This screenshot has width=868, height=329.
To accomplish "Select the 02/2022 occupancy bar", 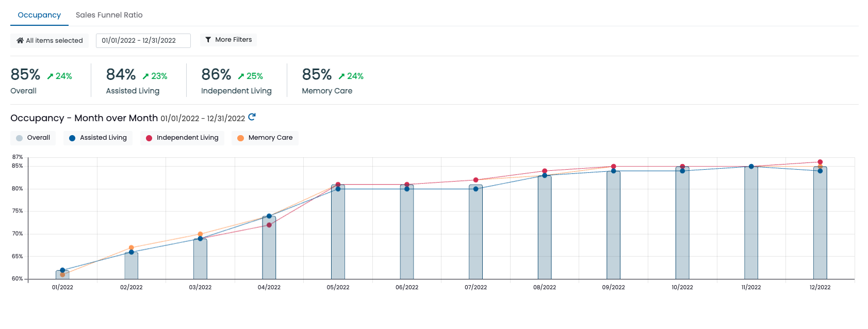I will click(x=132, y=266).
